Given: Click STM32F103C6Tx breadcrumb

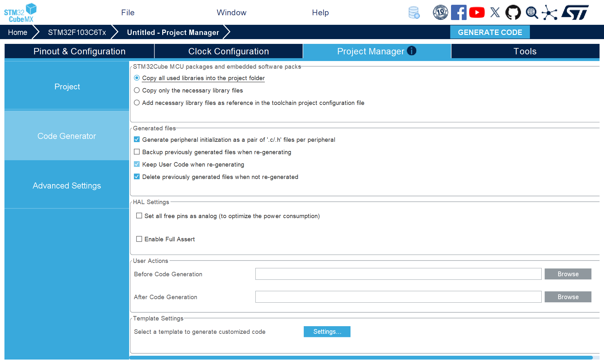Looking at the screenshot, I should [x=77, y=32].
